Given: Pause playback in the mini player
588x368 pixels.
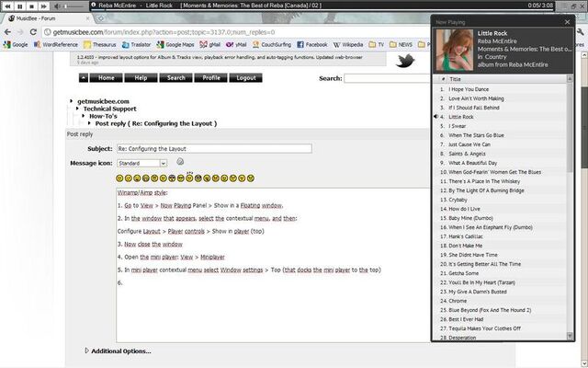Looking at the screenshot, I should (20, 6).
